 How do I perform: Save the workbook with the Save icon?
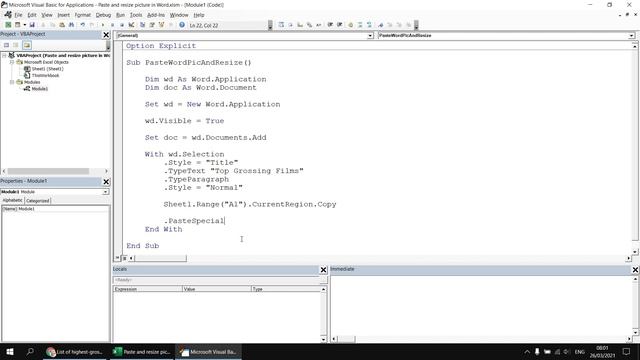(32, 25)
